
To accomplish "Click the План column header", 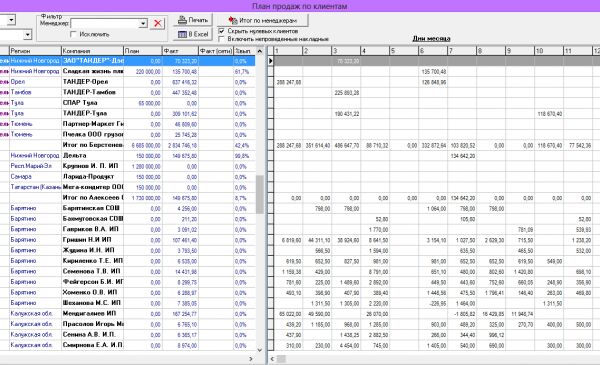I will (x=143, y=51).
